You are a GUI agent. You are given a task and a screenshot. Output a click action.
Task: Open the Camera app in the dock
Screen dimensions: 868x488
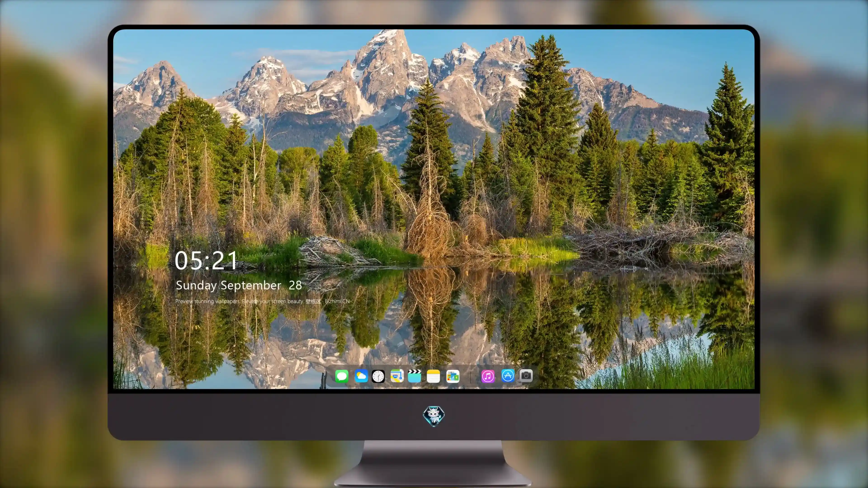point(526,375)
